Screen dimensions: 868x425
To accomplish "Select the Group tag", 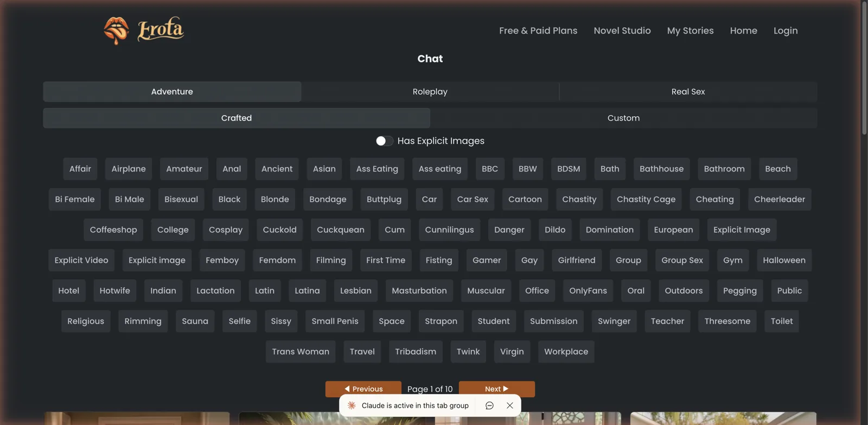I will point(628,260).
